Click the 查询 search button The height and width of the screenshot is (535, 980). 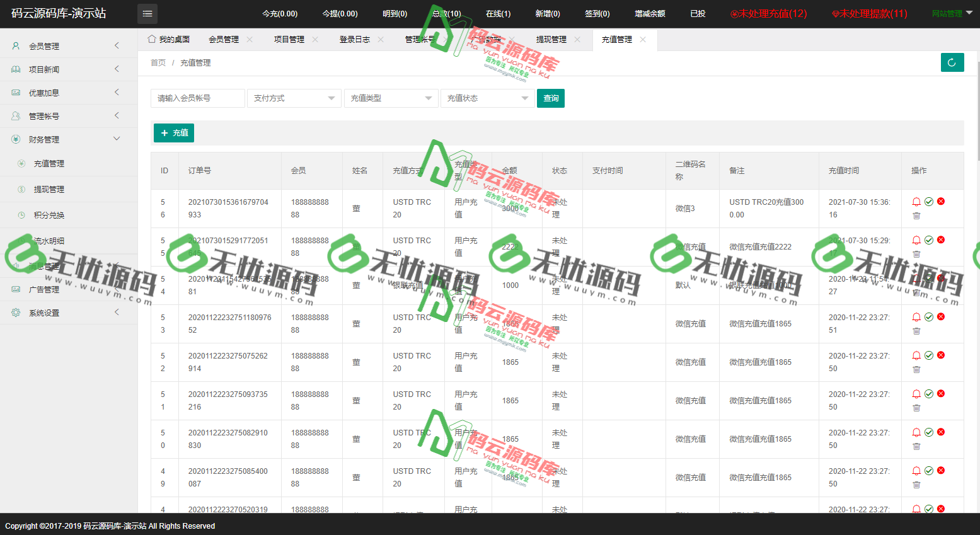coord(550,98)
